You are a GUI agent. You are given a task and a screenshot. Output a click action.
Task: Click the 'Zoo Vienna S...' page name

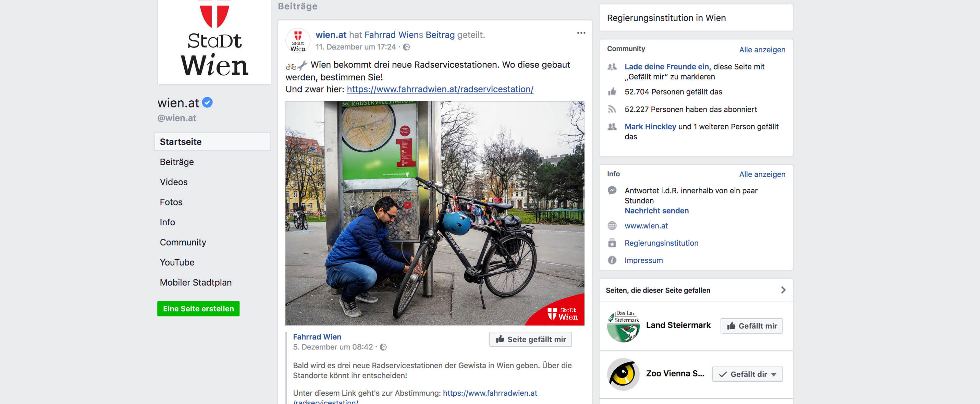(675, 374)
